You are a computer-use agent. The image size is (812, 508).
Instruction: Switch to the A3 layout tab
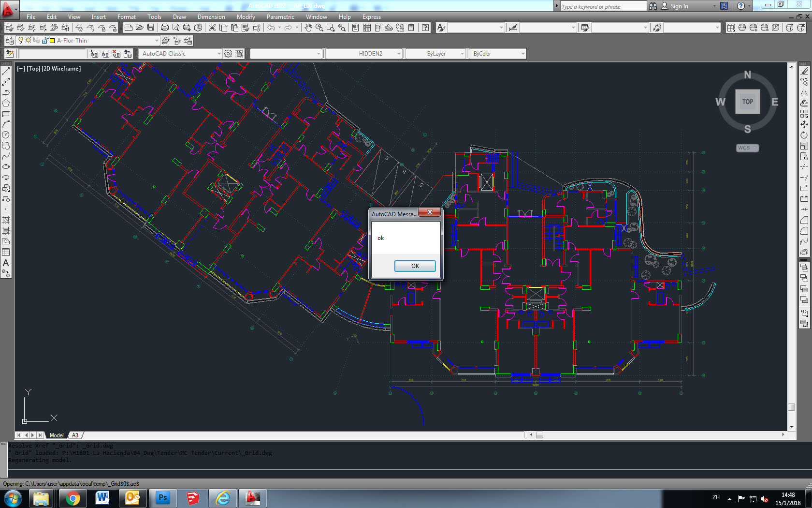click(x=75, y=435)
